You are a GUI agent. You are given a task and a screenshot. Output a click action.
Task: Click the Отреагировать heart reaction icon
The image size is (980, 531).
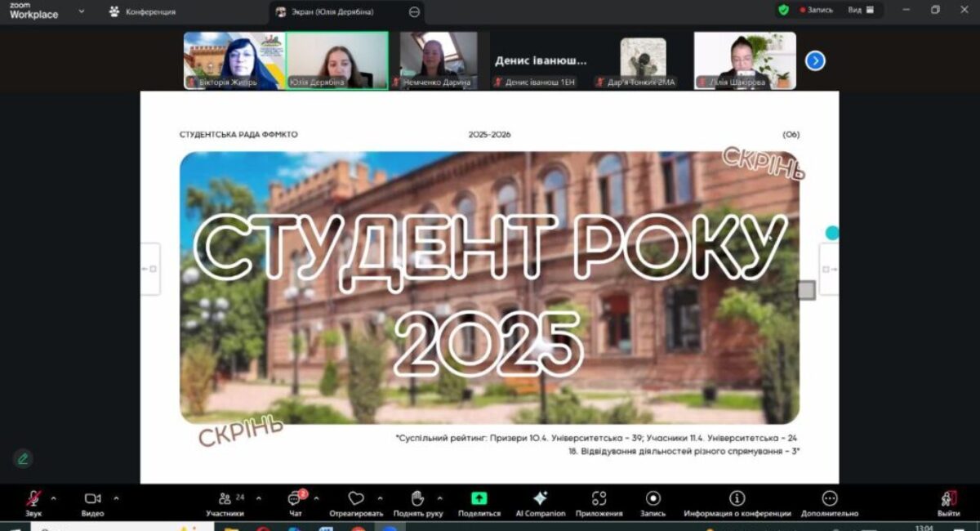click(x=355, y=499)
